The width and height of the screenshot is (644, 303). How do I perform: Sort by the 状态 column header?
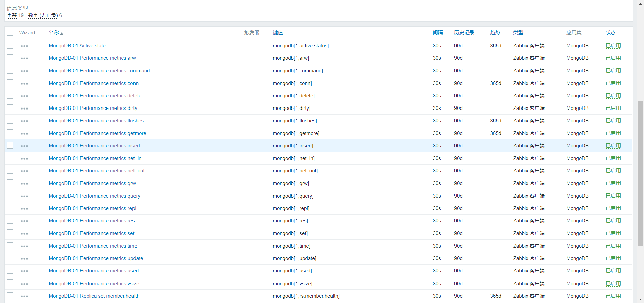click(x=611, y=33)
